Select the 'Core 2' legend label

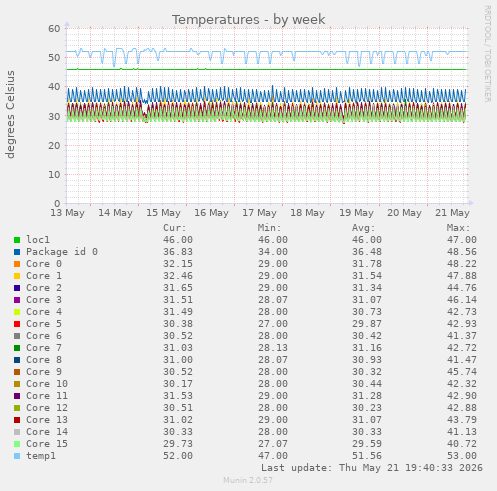coord(44,288)
